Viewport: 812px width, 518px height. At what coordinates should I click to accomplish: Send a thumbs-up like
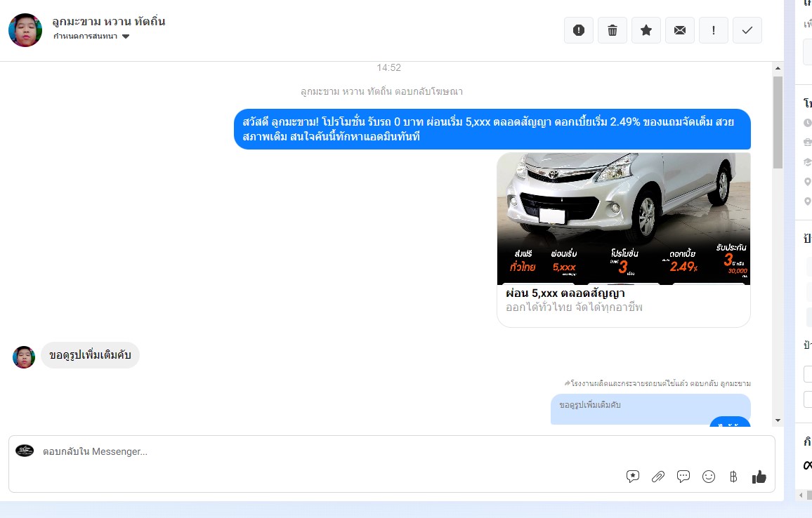pos(759,477)
